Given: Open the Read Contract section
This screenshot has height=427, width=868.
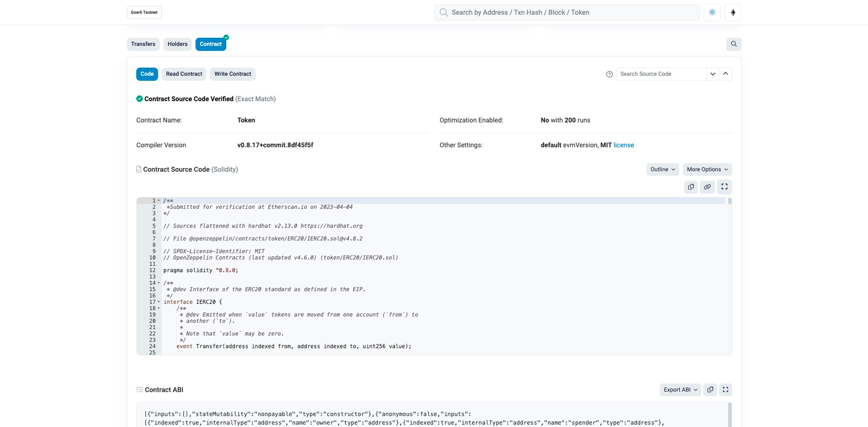Looking at the screenshot, I should [x=184, y=74].
